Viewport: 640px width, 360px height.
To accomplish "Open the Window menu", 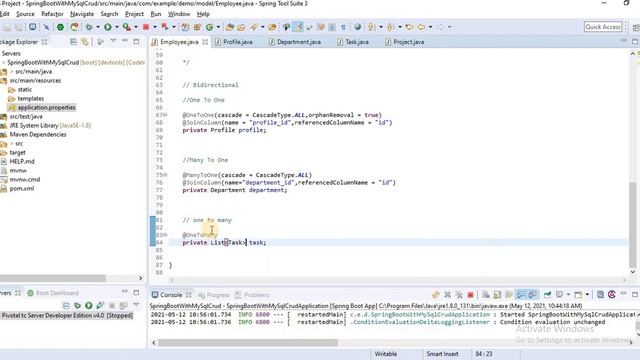I will (179, 14).
